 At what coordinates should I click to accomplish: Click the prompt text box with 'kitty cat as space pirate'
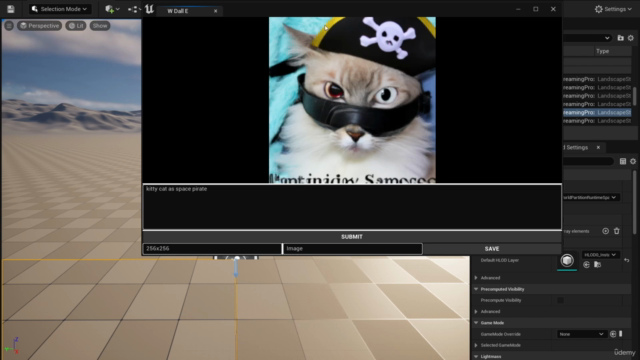(x=352, y=207)
